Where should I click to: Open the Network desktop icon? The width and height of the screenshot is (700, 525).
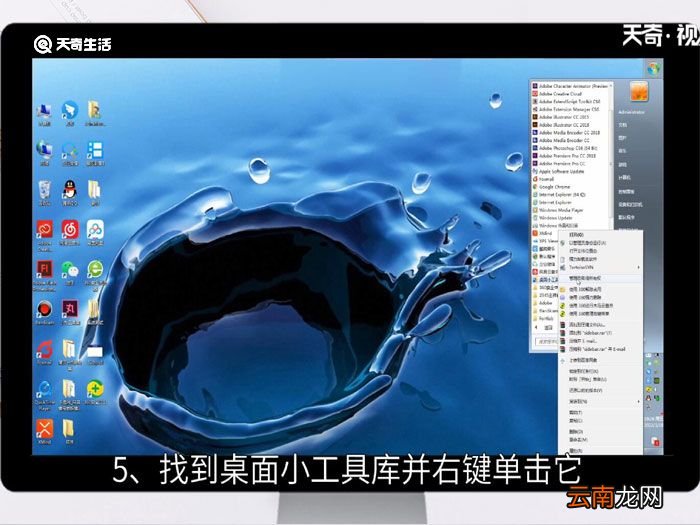pos(44,152)
